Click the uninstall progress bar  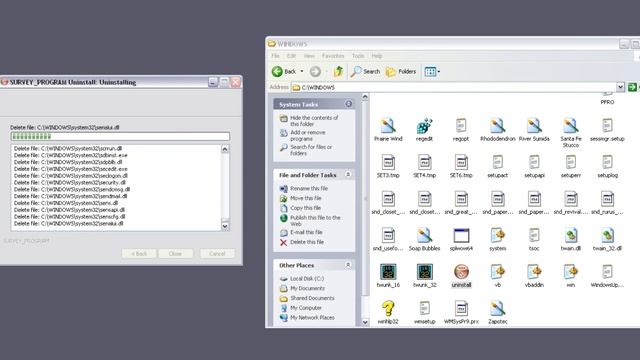pyautogui.click(x=120, y=136)
